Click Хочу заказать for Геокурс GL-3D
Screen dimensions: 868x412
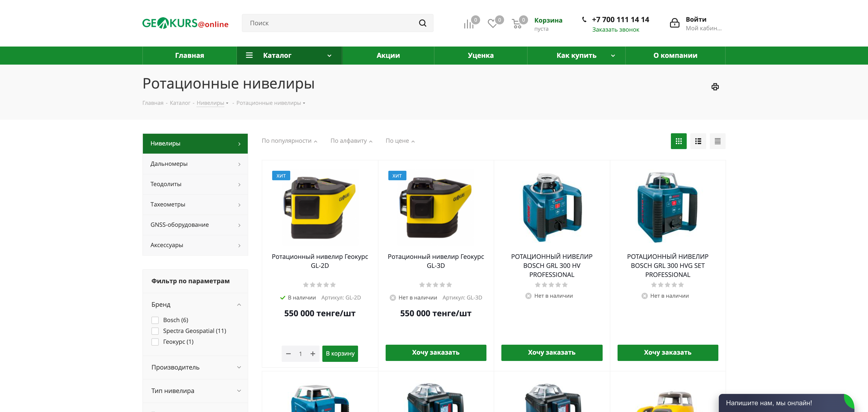point(436,353)
